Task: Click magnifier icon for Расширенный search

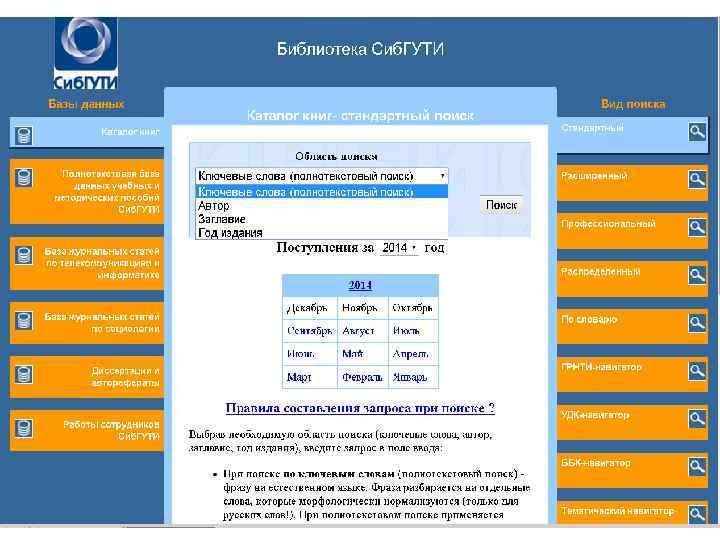Action: point(697,179)
